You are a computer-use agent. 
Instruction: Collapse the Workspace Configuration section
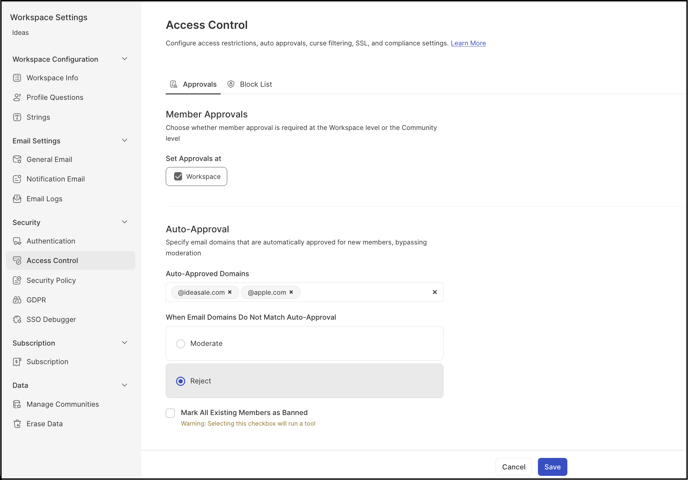point(125,59)
